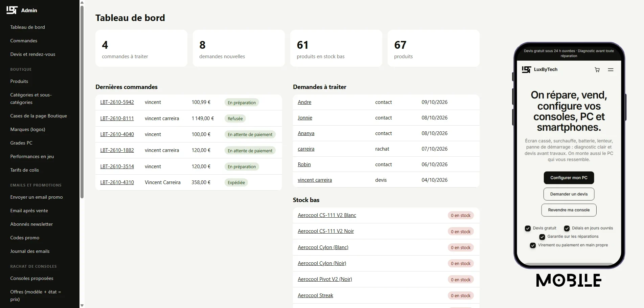Select Produits in the sidebar
This screenshot has width=644, height=308.
(x=19, y=81)
